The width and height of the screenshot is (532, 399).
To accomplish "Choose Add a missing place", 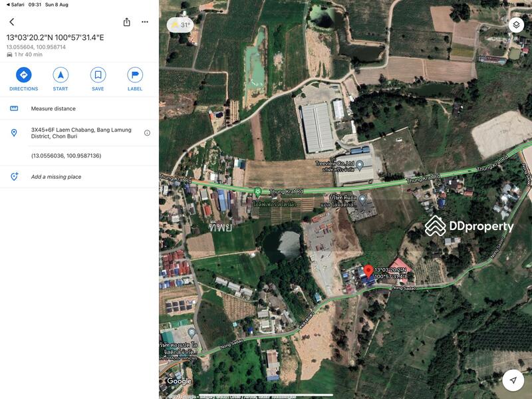I will pos(56,177).
